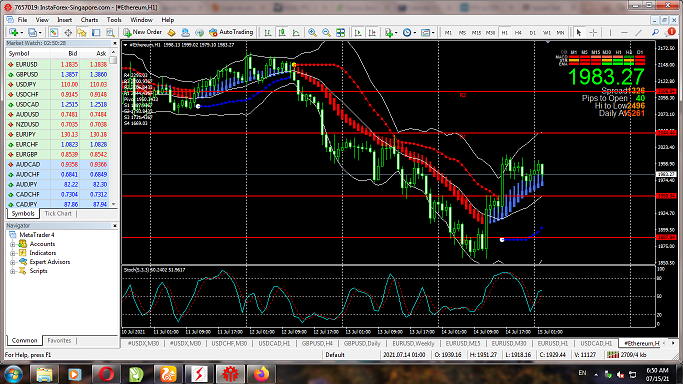Toggle Chart Shift
This screenshot has width=683, height=384.
tap(372, 33)
